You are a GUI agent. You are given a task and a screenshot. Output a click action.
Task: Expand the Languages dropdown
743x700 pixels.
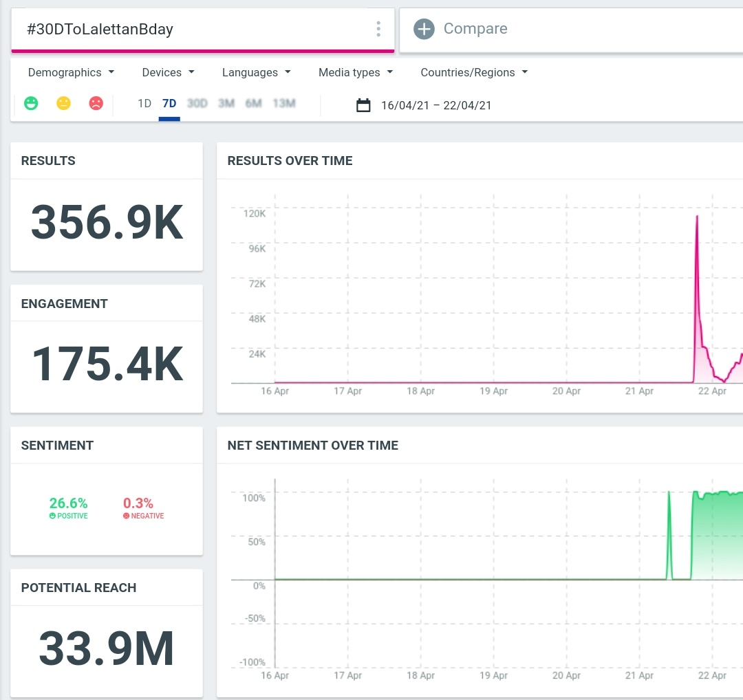point(257,72)
